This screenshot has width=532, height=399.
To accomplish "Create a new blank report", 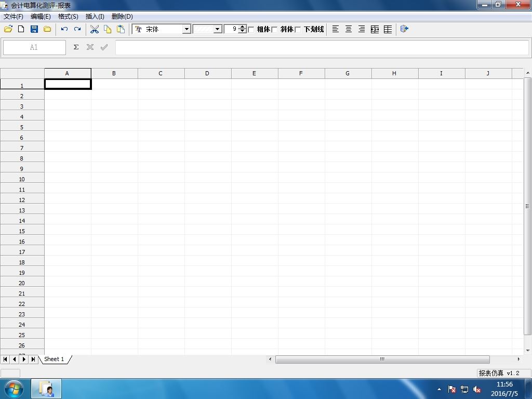I will (21, 29).
